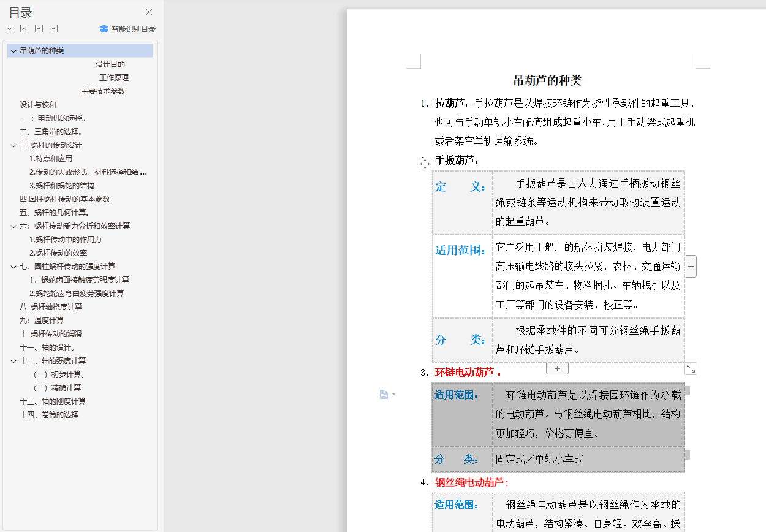Click the 固定式／单轨小车式 table cell
The width and height of the screenshot is (766, 532).
click(540, 459)
